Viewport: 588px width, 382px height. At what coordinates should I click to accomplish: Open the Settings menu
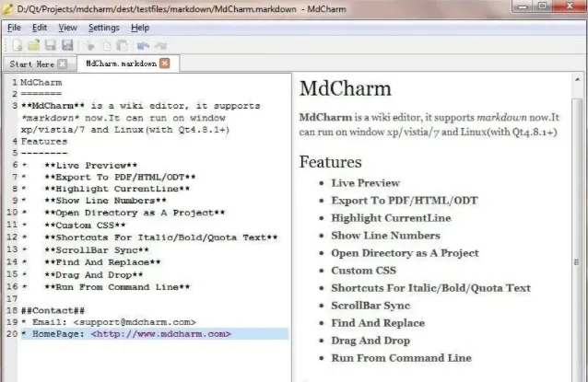pyautogui.click(x=104, y=28)
